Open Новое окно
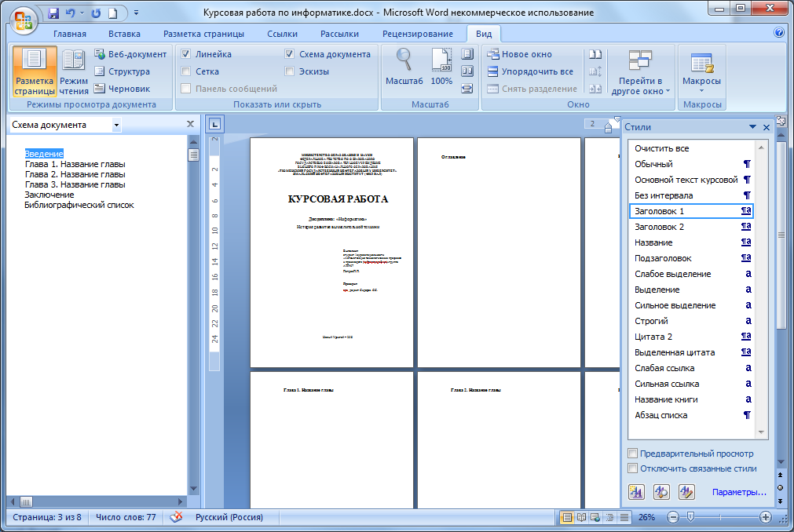The image size is (794, 532). click(520, 54)
